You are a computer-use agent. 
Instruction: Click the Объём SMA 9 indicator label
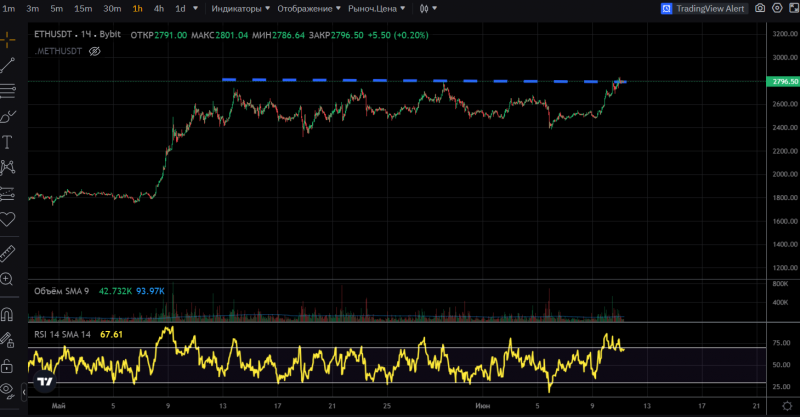point(61,291)
